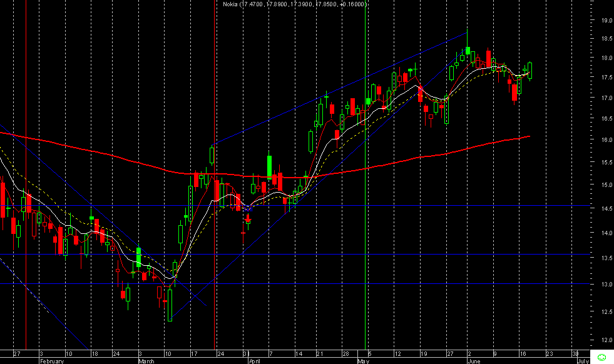Click the date label 19 in May
The width and height of the screenshot is (614, 364).
click(424, 354)
